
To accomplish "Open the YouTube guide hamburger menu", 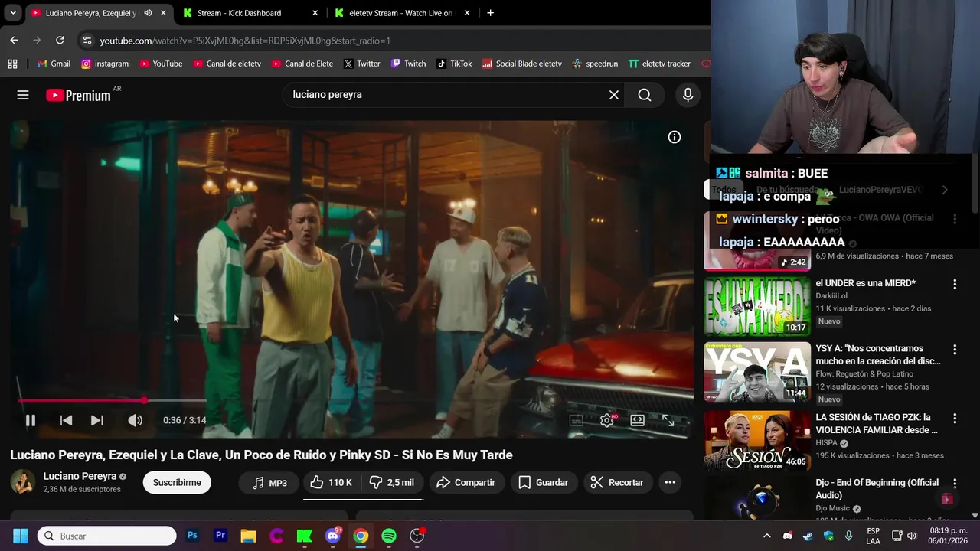I will point(23,95).
